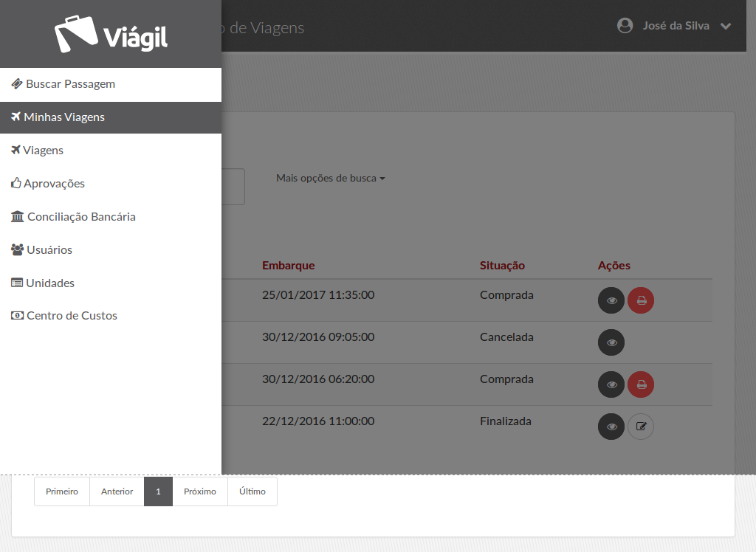Jump to the Último page
The image size is (756, 552).
[x=252, y=491]
